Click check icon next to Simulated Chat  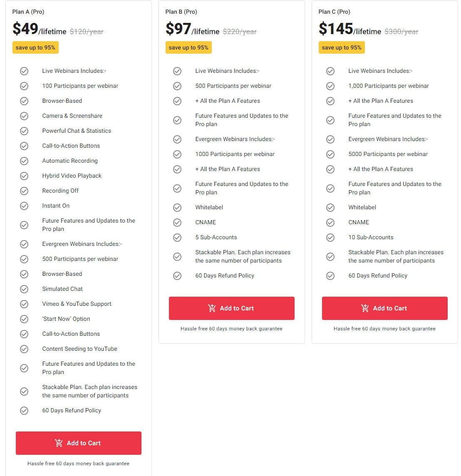pyautogui.click(x=24, y=289)
